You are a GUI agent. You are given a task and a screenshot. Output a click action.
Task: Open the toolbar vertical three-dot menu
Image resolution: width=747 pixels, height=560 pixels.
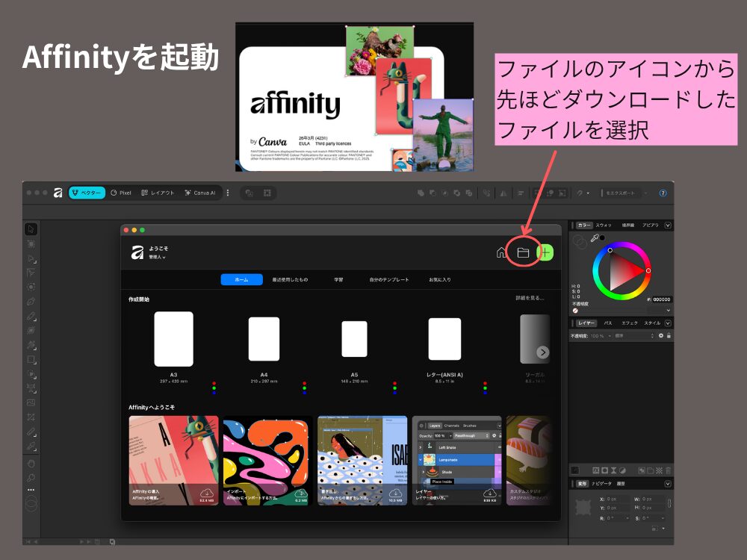point(228,193)
